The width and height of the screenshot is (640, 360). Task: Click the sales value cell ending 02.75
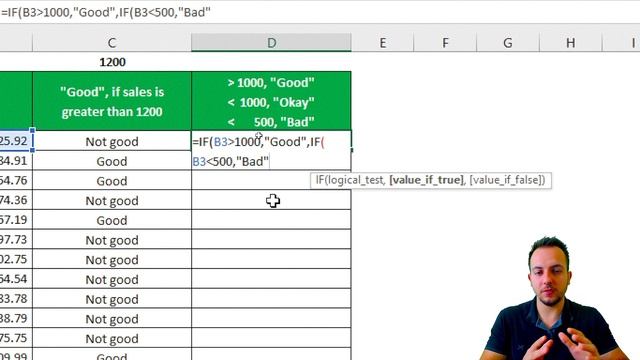(16, 260)
